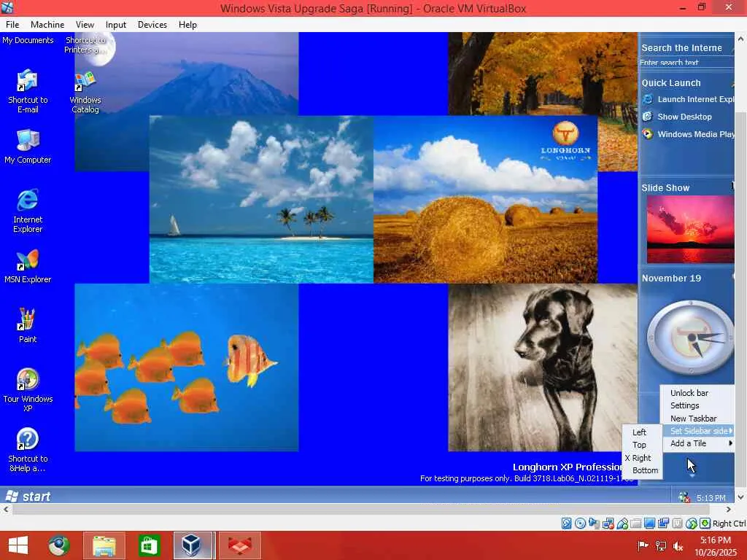747x560 pixels.
Task: Open the Input menu
Action: pos(116,25)
